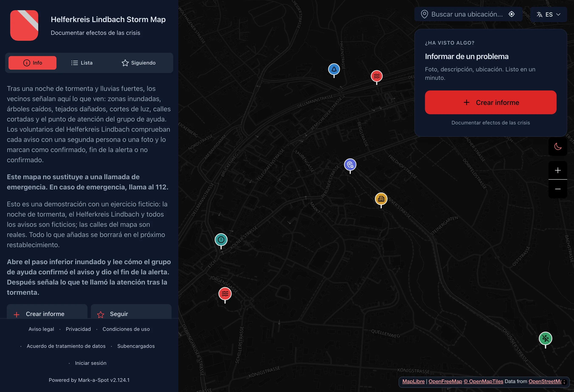
Task: Open the teal alert marker on Kölner Strasse
Action: [x=221, y=240]
